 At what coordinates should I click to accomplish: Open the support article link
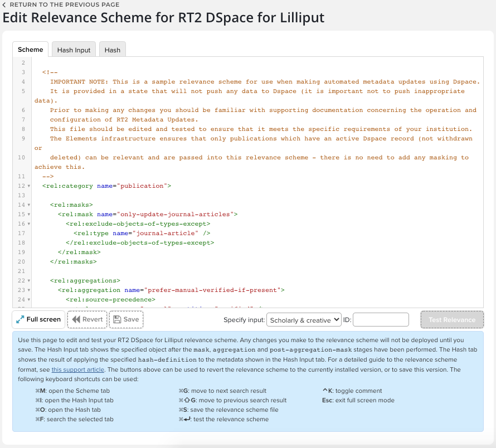coord(78,369)
